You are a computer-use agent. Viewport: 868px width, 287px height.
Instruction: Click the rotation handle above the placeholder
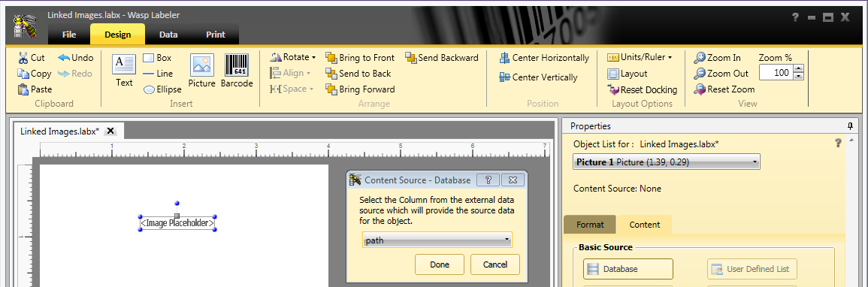coord(177,204)
